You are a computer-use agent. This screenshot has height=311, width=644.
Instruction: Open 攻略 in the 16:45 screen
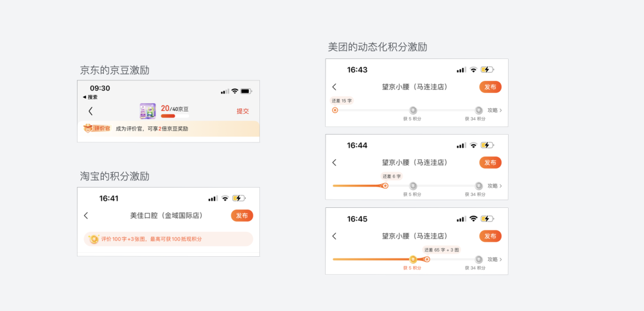pyautogui.click(x=494, y=259)
